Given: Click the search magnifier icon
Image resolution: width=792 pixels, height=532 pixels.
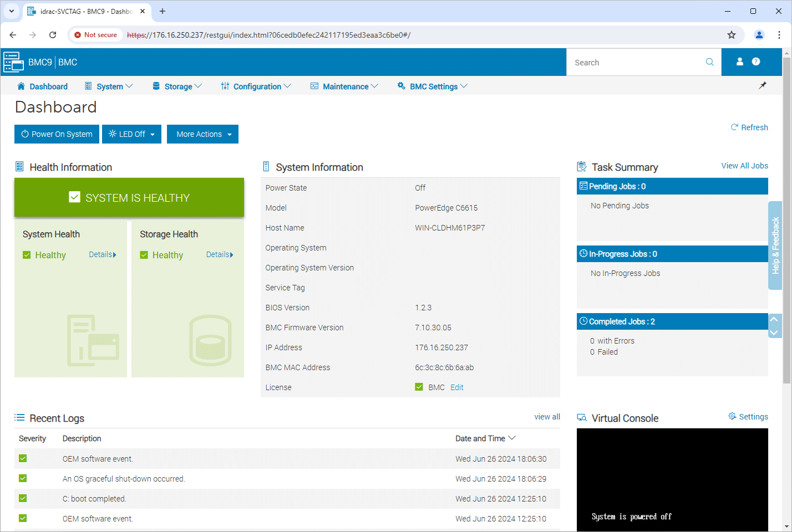Looking at the screenshot, I should coord(709,62).
